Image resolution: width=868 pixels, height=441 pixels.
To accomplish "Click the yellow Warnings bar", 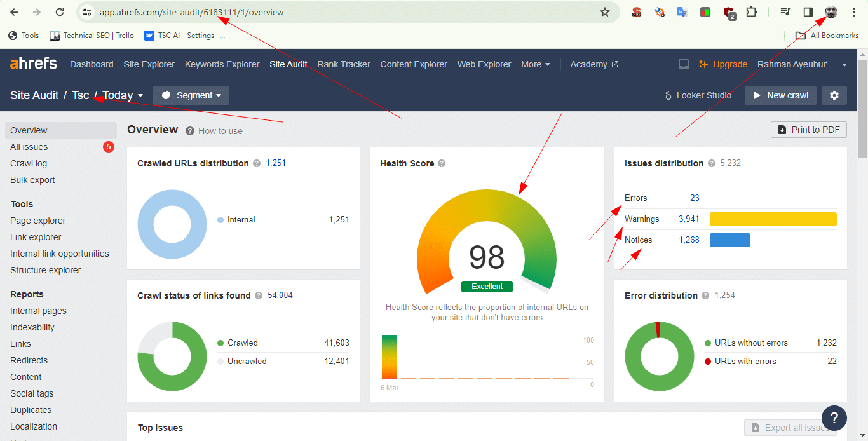I will tap(773, 219).
